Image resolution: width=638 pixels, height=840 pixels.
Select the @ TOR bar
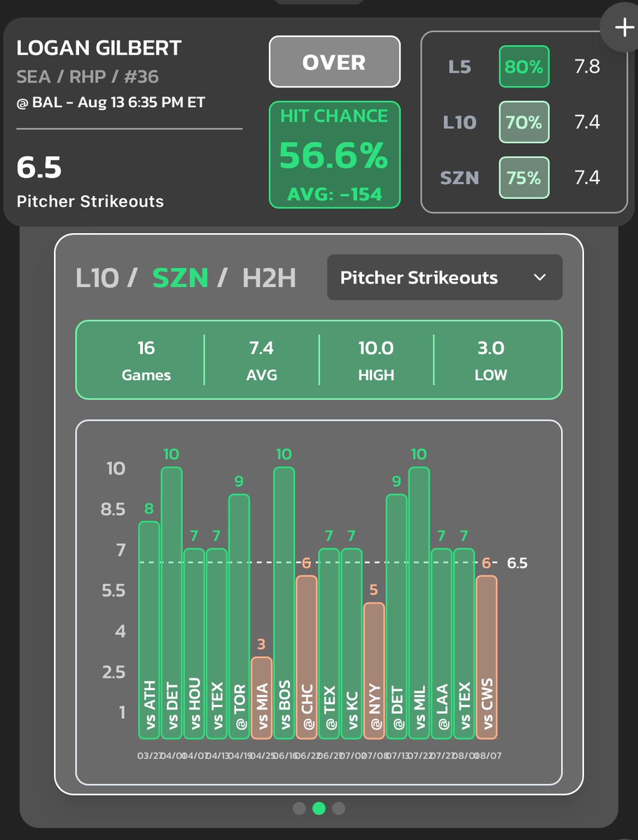(239, 616)
